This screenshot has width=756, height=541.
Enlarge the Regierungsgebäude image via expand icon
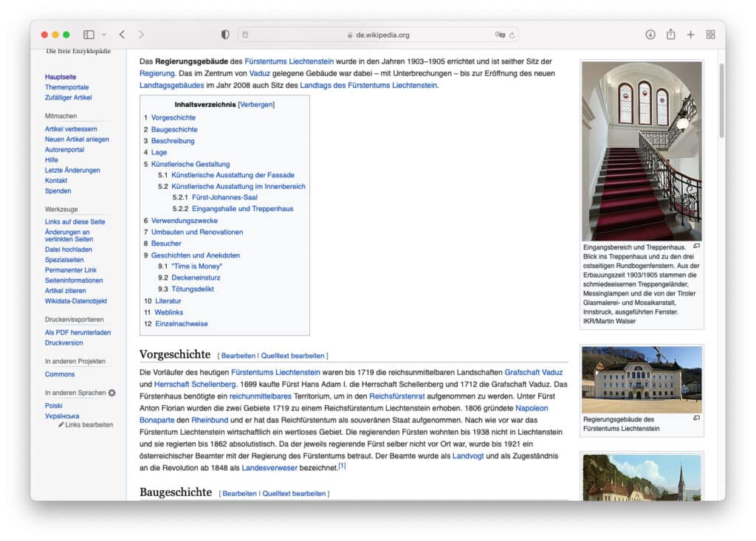click(696, 418)
